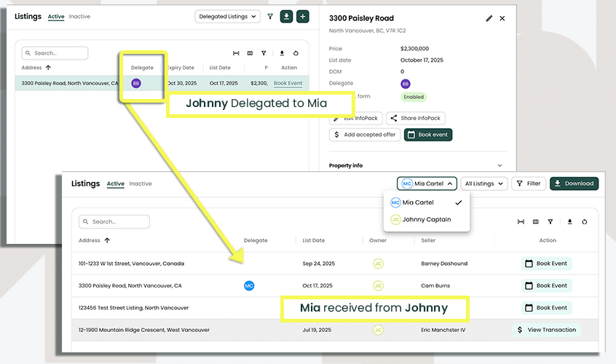The height and width of the screenshot is (364, 616).
Task: Click the Search field in lower listings table
Action: (114, 221)
